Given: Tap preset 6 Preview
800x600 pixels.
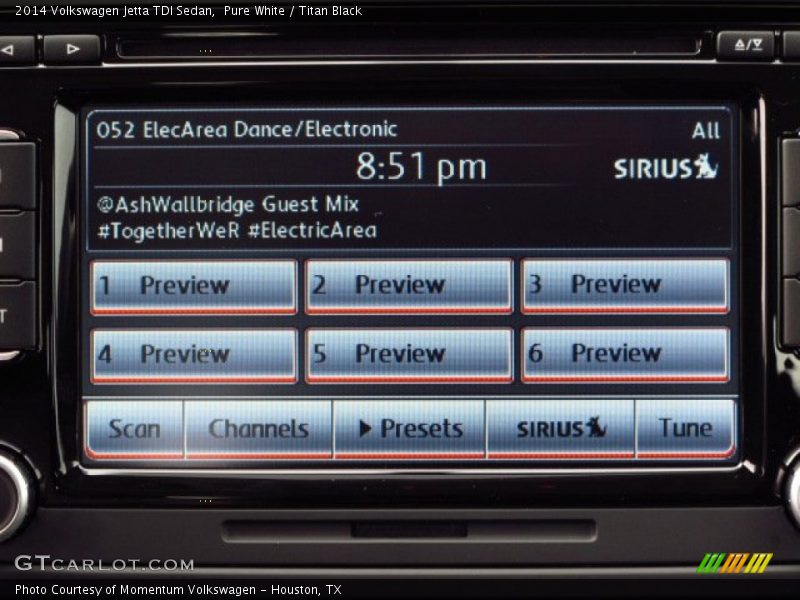Looking at the screenshot, I should coord(625,355).
